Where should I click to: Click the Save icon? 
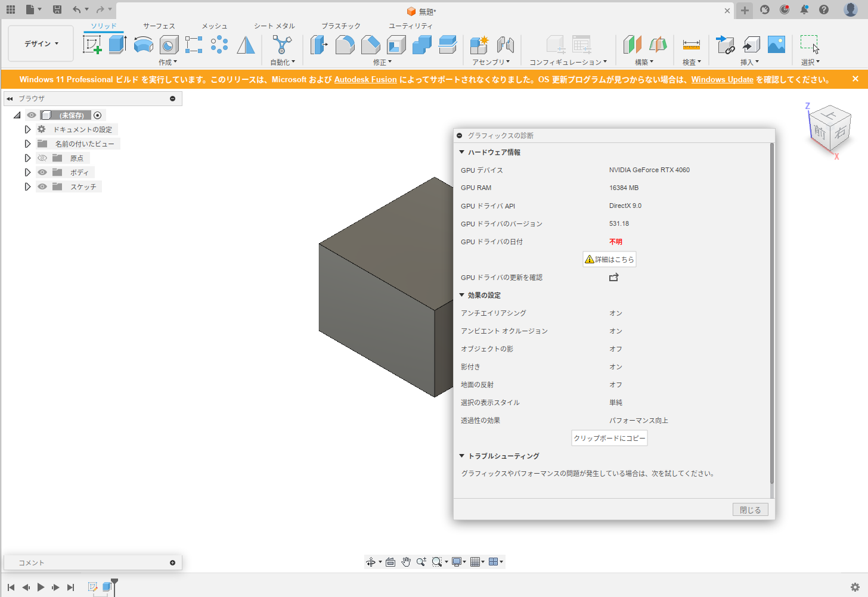[x=57, y=10]
